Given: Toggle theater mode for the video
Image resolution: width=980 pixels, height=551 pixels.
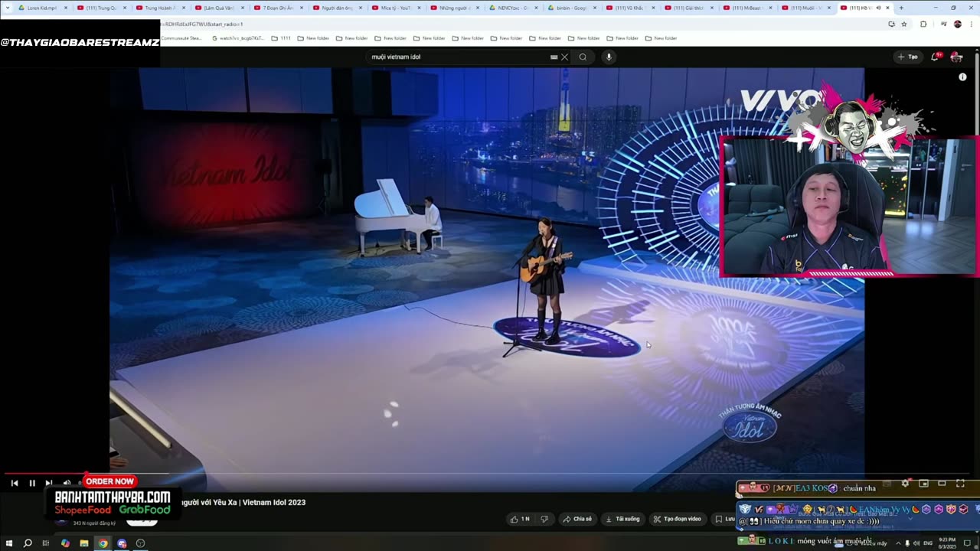Looking at the screenshot, I should (942, 483).
